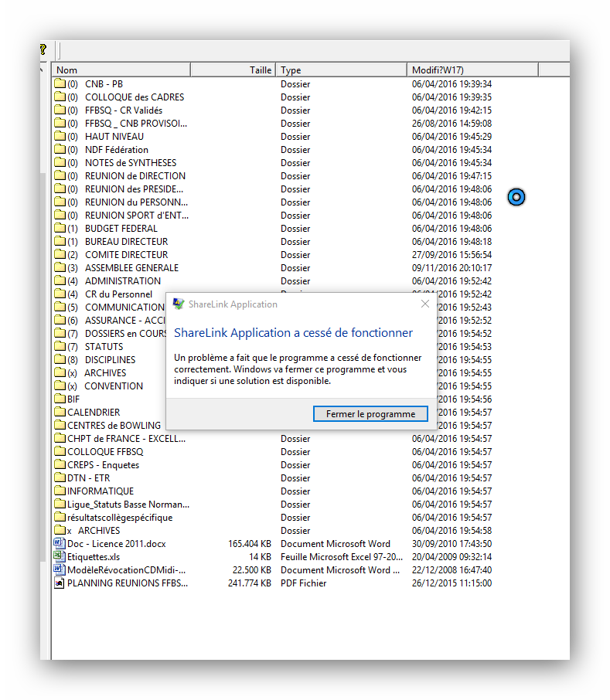Image resolution: width=610 pixels, height=700 pixels.
Task: Click the Word icon of ModèleRévocationCDMidi
Action: pos(60,569)
